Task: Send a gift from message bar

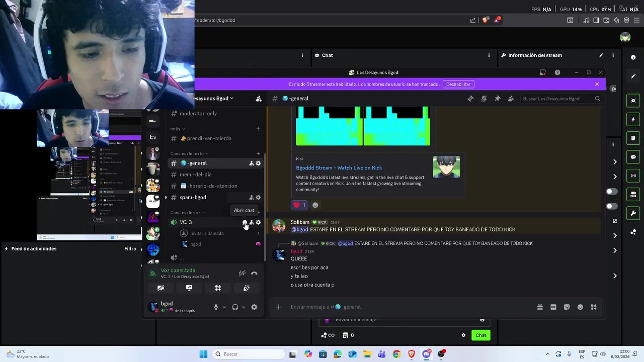Action: click(540, 307)
